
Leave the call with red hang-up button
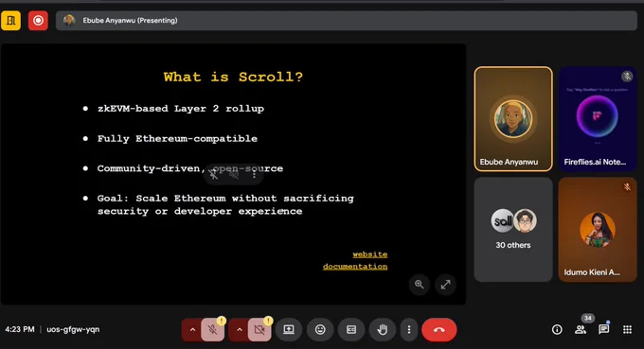click(x=439, y=330)
